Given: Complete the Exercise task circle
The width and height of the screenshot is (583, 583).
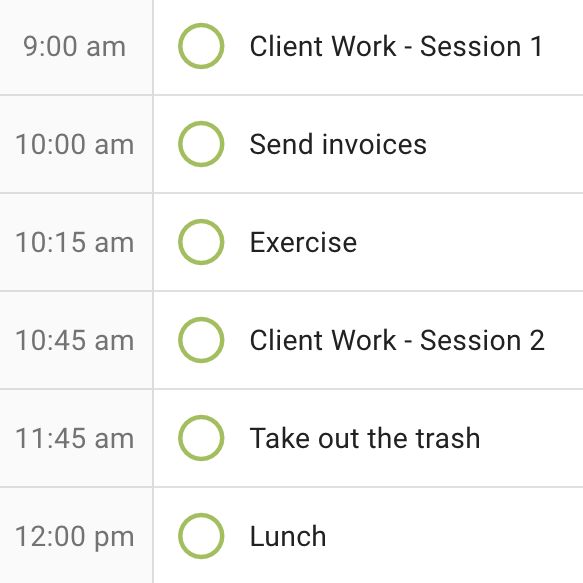Looking at the screenshot, I should point(201,242).
